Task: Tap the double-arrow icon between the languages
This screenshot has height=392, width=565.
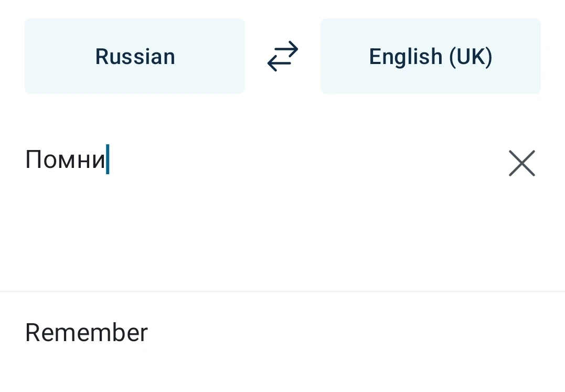Action: (x=283, y=56)
